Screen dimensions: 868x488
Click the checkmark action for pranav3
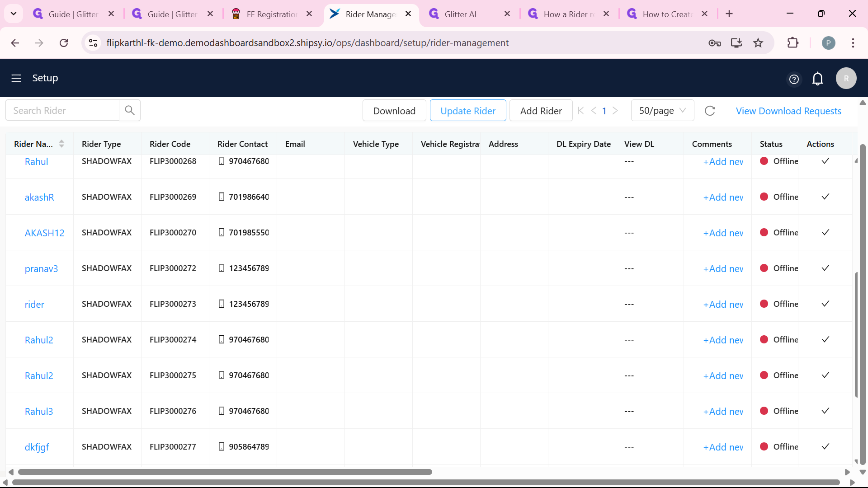tap(826, 268)
